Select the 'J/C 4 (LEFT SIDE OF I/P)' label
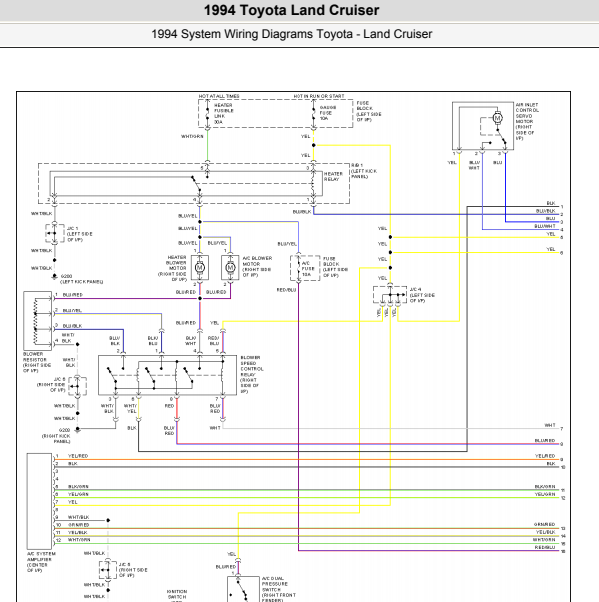 tap(422, 295)
